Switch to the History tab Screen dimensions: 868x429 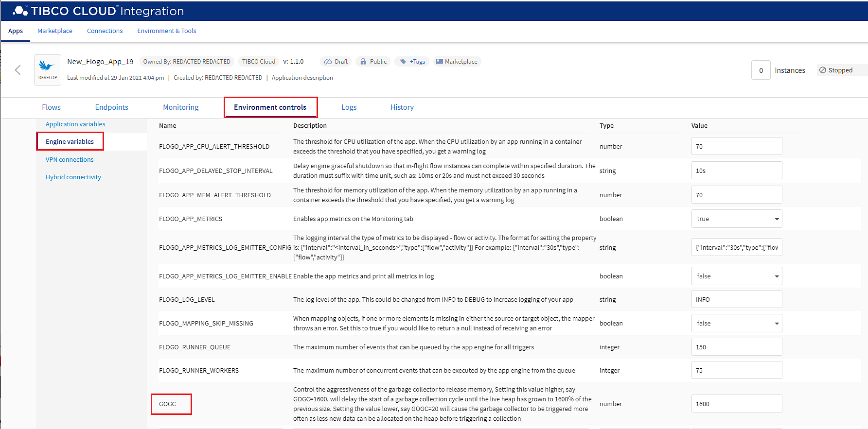point(402,107)
